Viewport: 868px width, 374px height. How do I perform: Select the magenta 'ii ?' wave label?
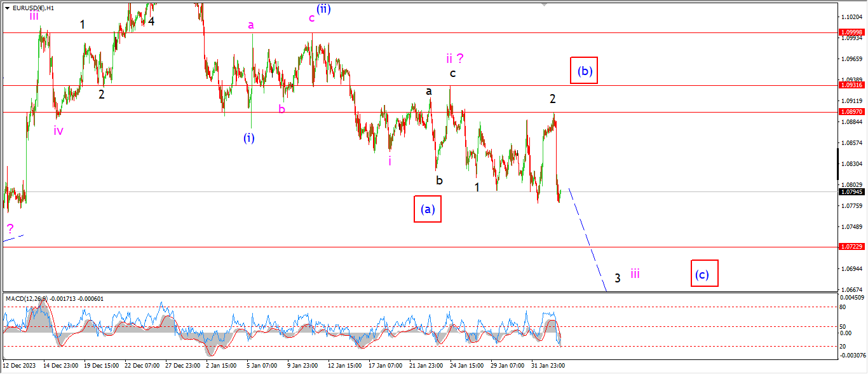454,59
